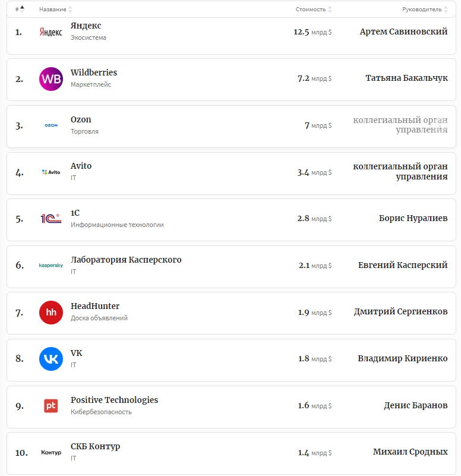Image resolution: width=461 pixels, height=476 pixels.
Task: Click the Positive Technologies pt logo
Action: point(50,406)
